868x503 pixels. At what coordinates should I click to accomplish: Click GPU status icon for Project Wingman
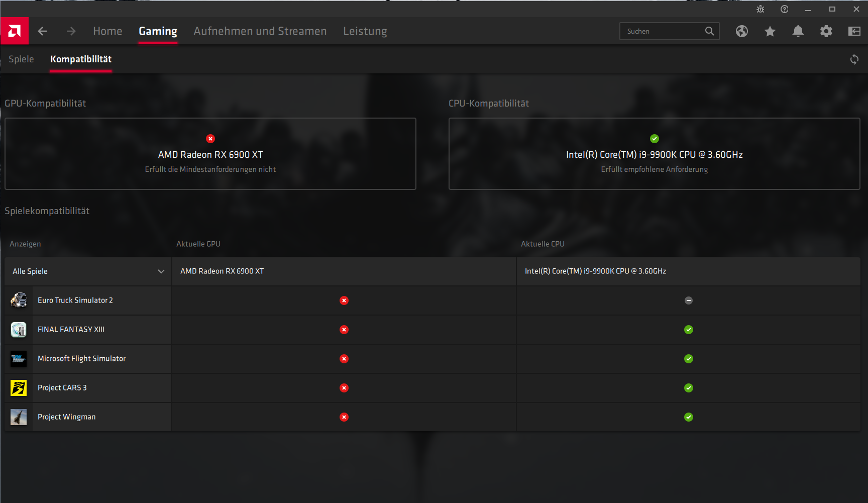tap(344, 417)
